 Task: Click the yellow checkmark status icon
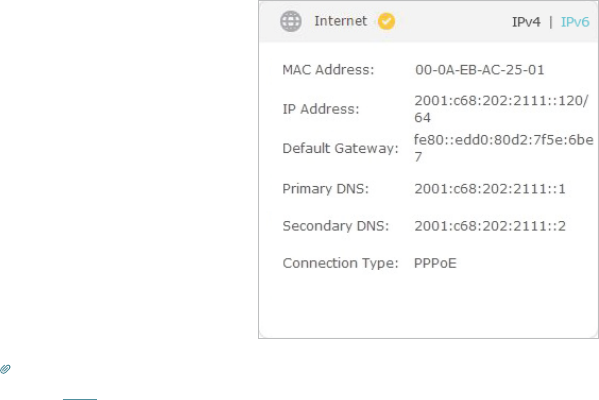pyautogui.click(x=386, y=21)
